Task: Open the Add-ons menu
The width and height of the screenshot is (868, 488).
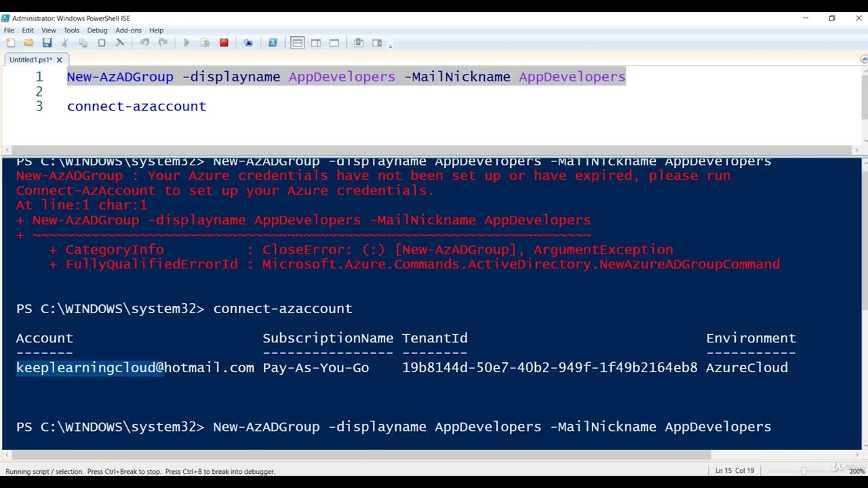Action: (128, 30)
